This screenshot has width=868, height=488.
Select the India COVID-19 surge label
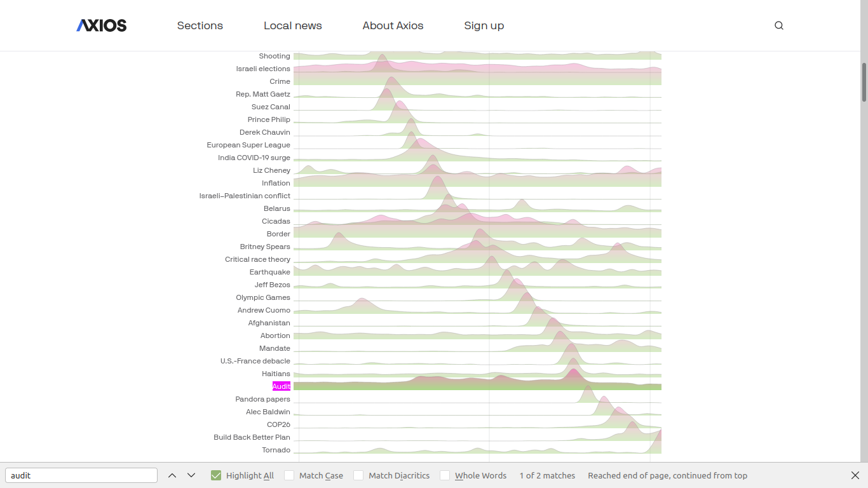[254, 158]
